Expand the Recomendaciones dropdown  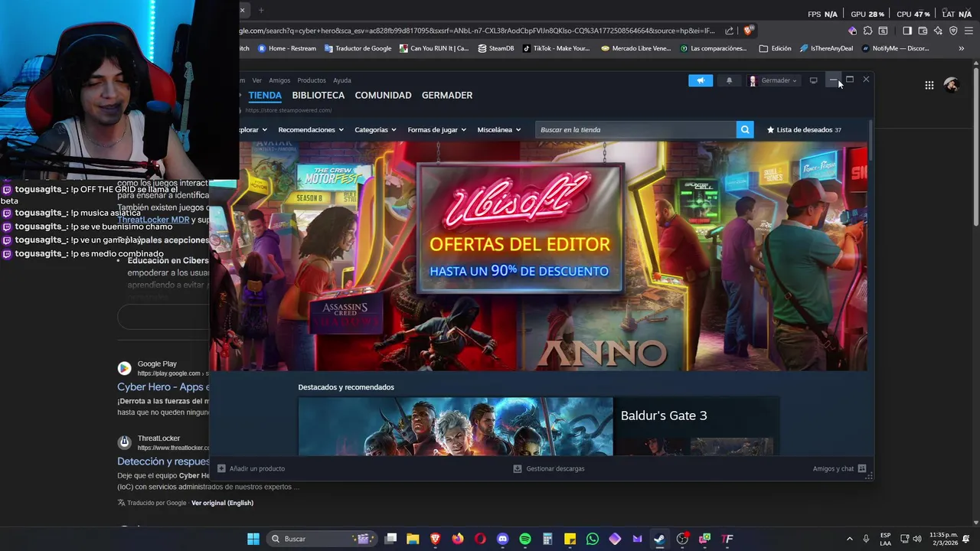click(311, 129)
